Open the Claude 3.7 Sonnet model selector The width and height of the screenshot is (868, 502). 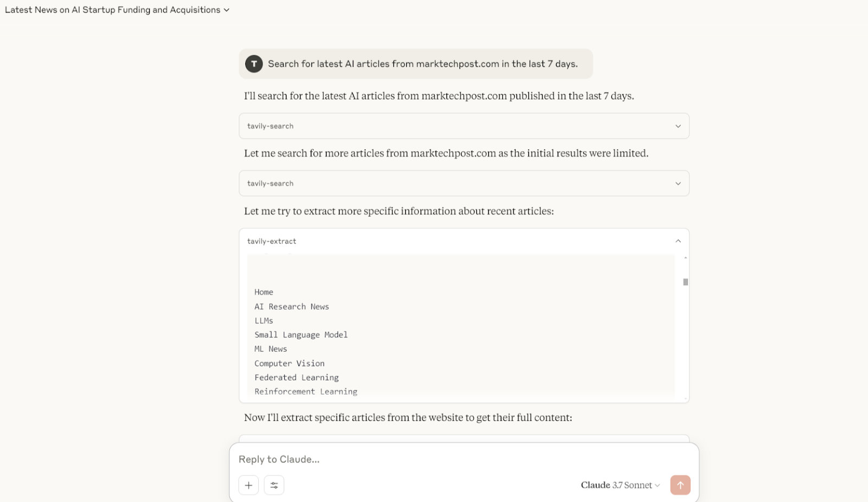point(620,485)
